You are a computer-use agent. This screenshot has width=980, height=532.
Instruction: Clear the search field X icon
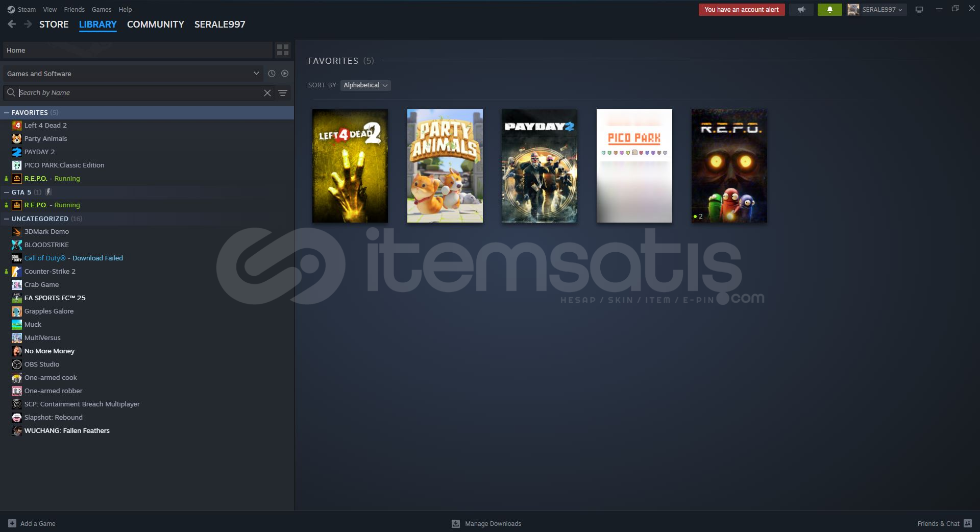point(267,93)
